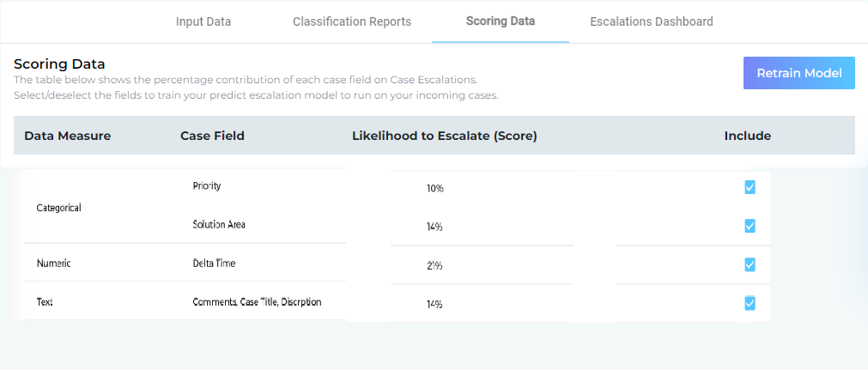This screenshot has height=370, width=868.
Task: Select the Scoring Data tab
Action: [501, 21]
